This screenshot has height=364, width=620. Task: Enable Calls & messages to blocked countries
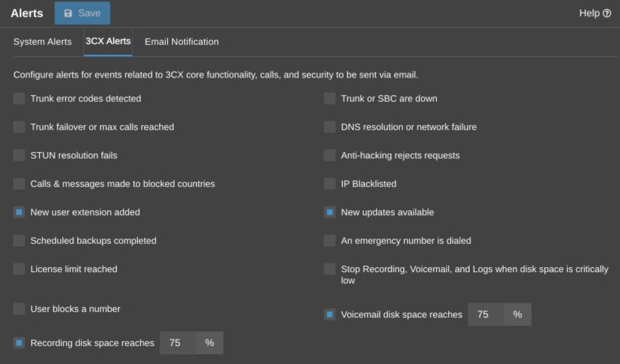pos(19,184)
